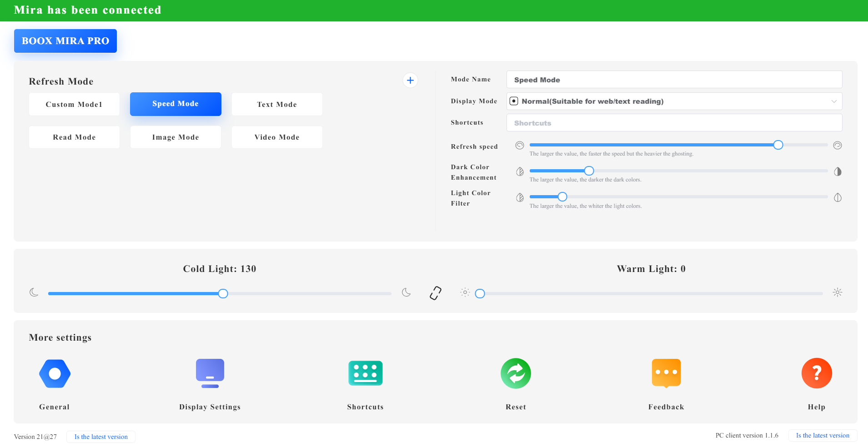868x448 pixels.
Task: Click the 'Cold Light: 130' label
Action: (220, 269)
